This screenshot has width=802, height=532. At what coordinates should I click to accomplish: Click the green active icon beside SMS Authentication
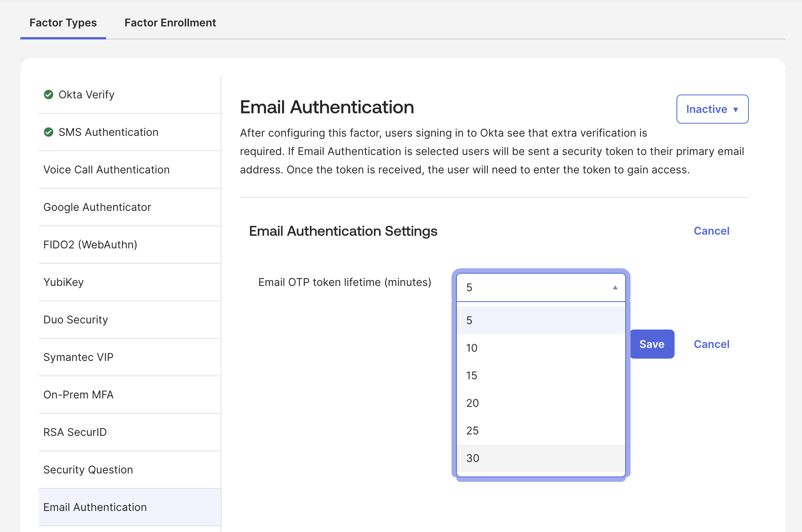(x=49, y=132)
